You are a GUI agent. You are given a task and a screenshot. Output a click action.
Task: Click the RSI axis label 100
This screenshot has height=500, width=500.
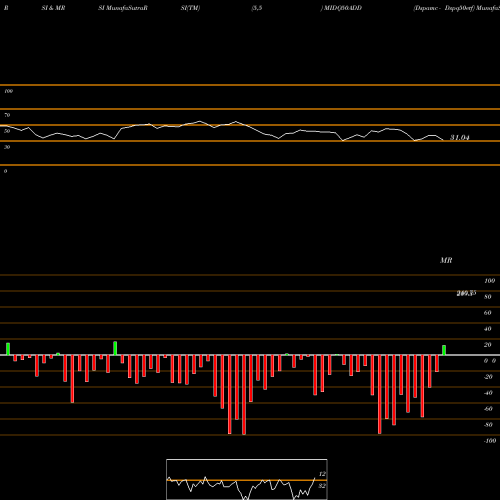click(x=8, y=91)
